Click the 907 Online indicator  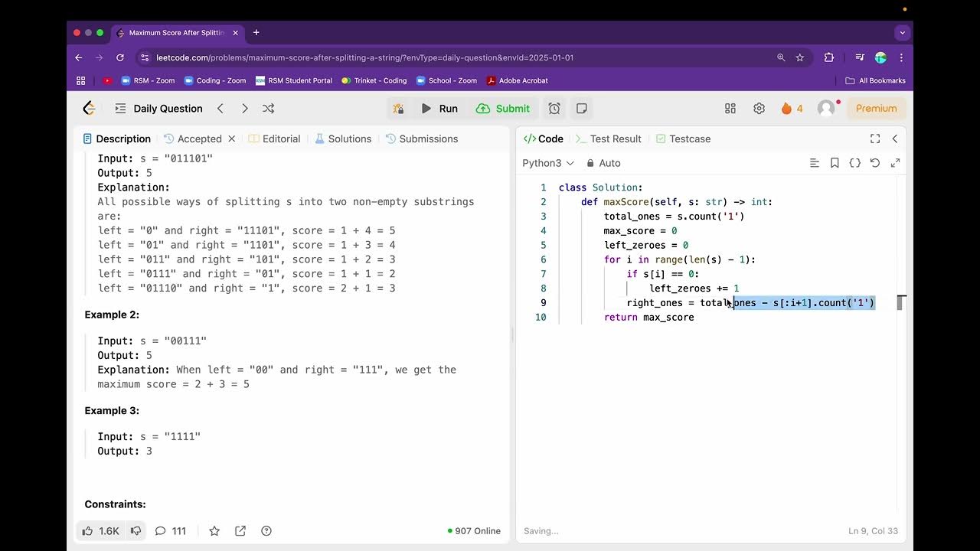coord(474,530)
